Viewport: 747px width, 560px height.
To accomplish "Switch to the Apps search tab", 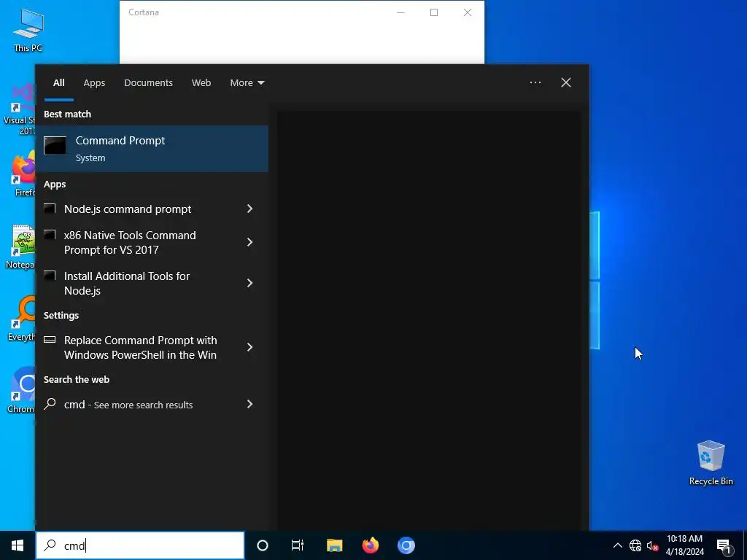I will tap(94, 83).
